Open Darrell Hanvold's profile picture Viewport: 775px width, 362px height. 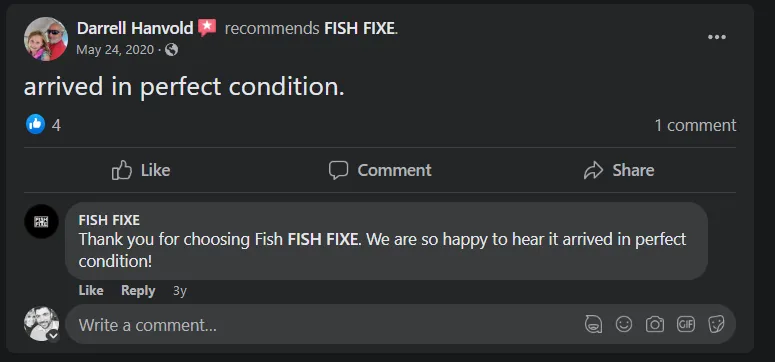46,39
